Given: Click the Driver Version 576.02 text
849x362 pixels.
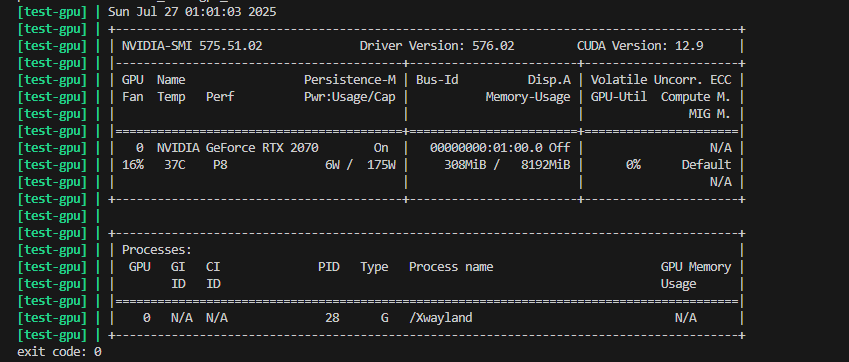Looking at the screenshot, I should tap(437, 46).
